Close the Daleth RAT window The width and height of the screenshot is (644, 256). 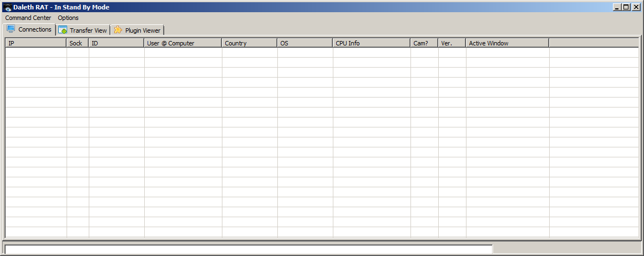[636, 7]
